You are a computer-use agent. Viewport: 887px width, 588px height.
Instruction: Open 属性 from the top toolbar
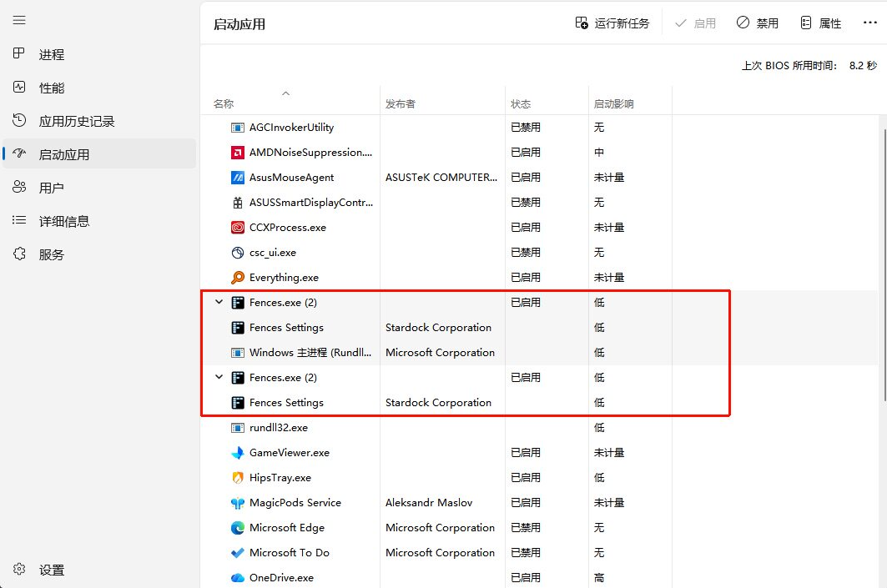(820, 23)
